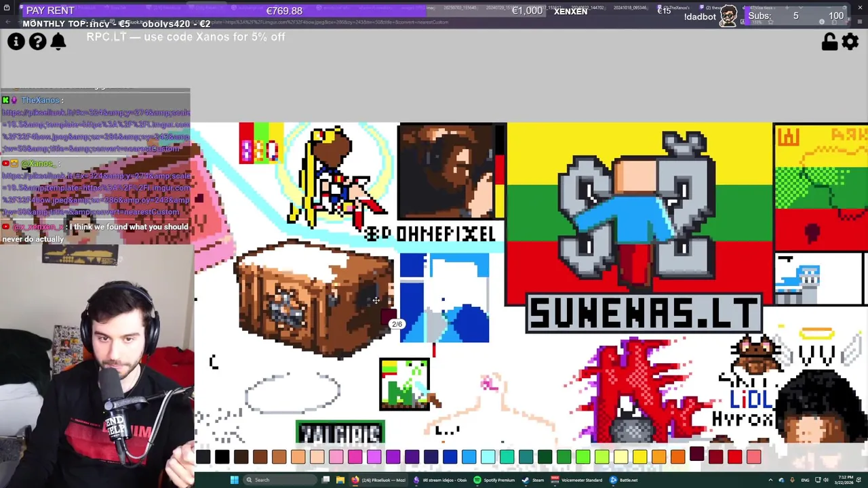The width and height of the screenshot is (868, 488).
Task: Click the !dadbot avatar in the overlay
Action: coord(728,16)
